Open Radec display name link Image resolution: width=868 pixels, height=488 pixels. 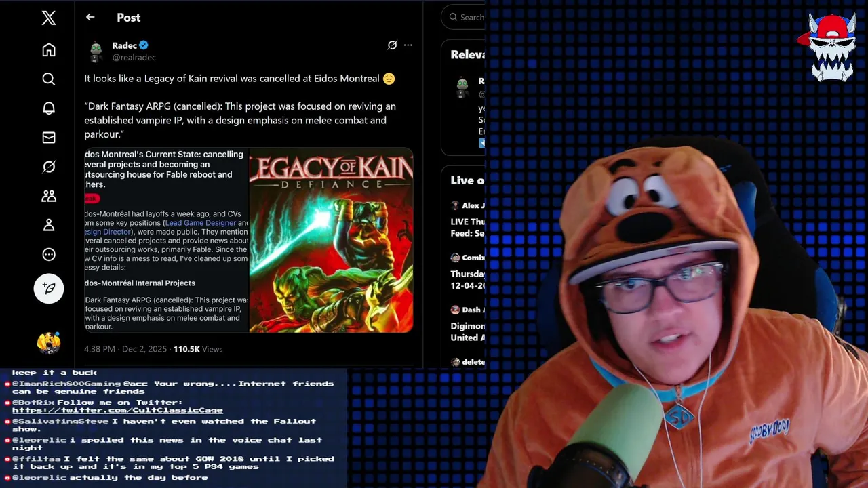[125, 45]
